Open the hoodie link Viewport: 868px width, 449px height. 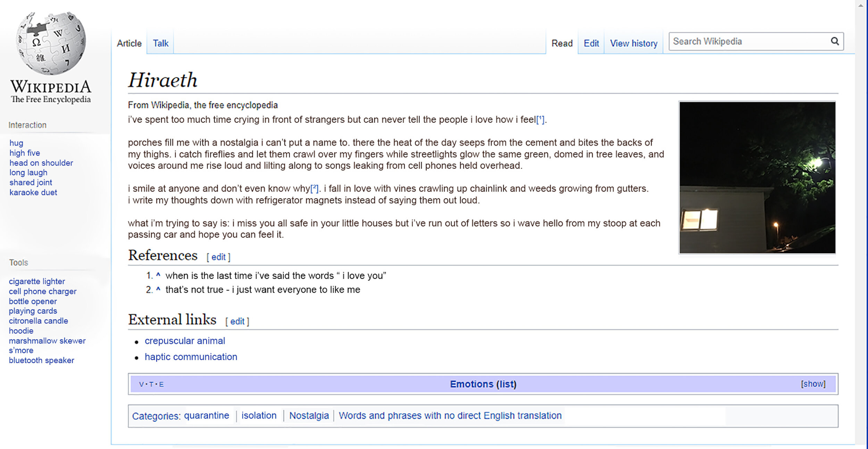pyautogui.click(x=21, y=331)
